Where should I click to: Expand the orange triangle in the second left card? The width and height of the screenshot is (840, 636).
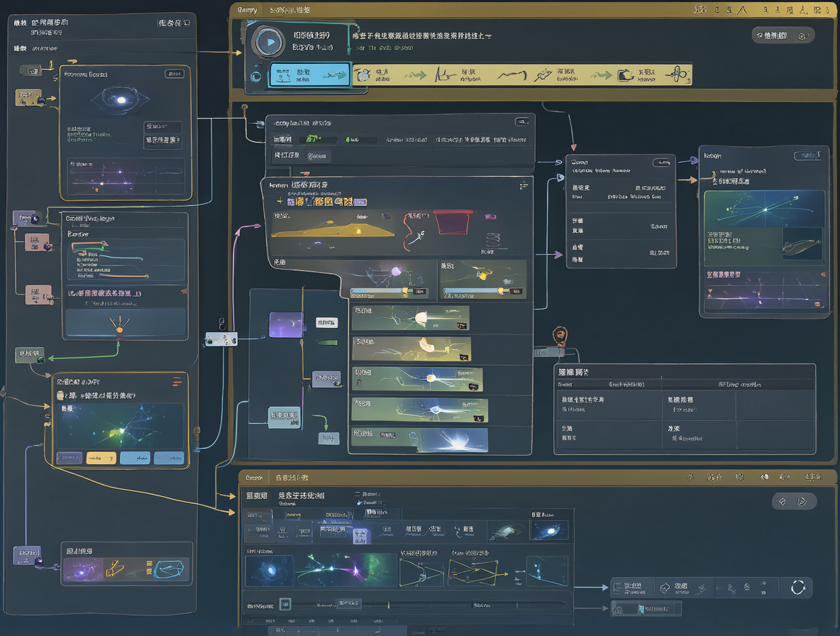[184, 292]
